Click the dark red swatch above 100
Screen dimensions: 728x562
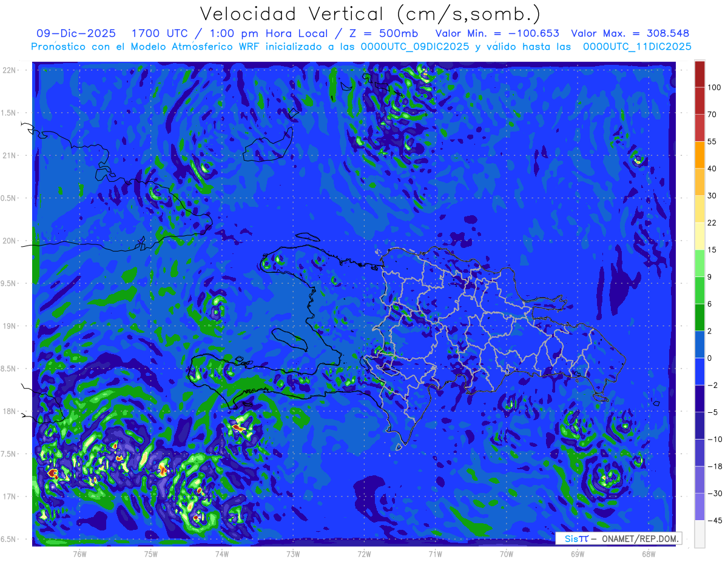pos(699,74)
